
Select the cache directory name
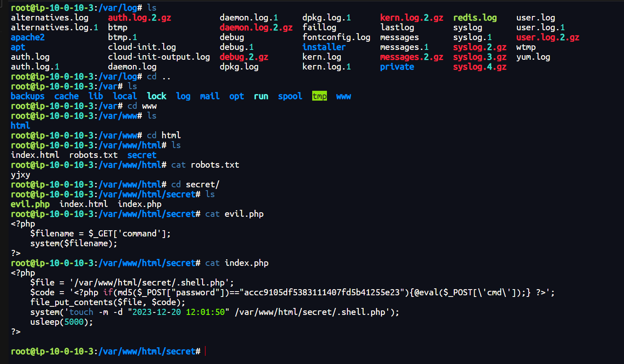(x=67, y=96)
